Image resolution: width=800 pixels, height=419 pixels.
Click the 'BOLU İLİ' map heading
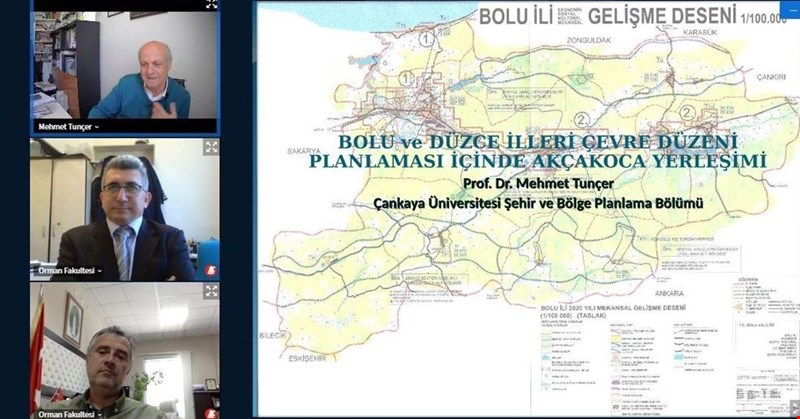coord(515,16)
